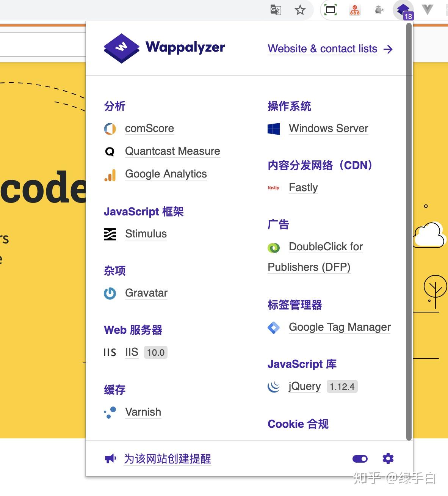Open the Fastly CDN icon

[274, 188]
